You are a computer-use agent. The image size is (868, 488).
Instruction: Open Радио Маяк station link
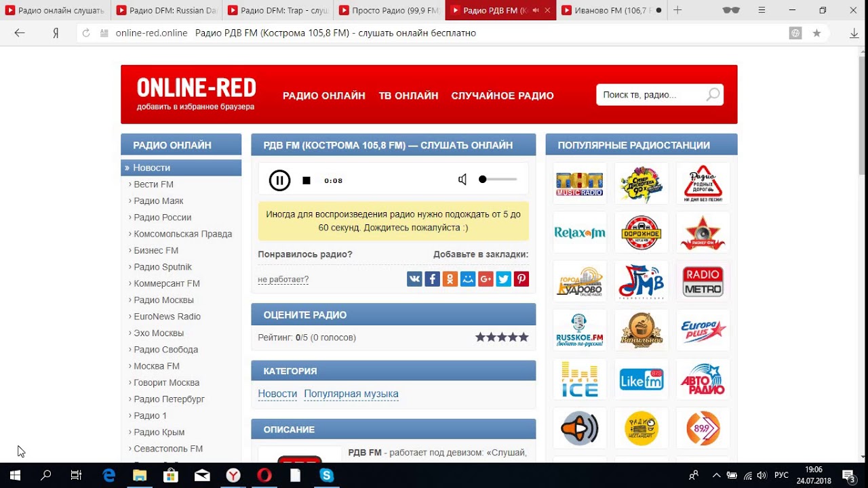point(159,201)
